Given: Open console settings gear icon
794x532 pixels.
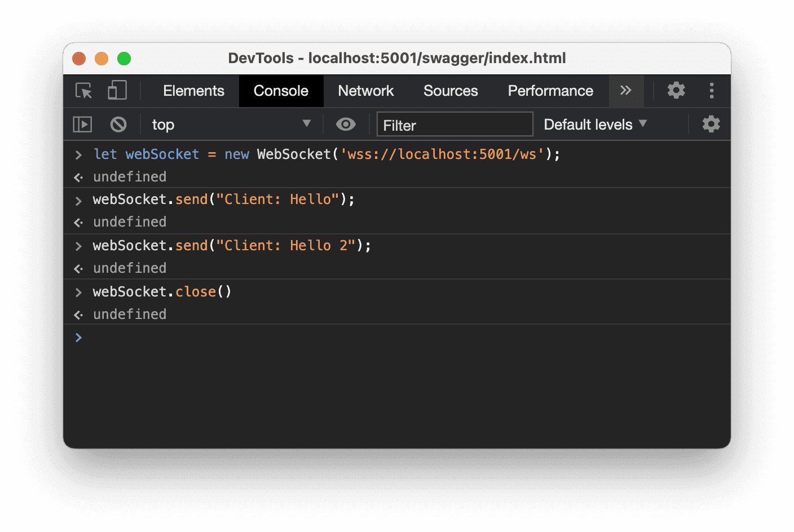Looking at the screenshot, I should coord(711,124).
